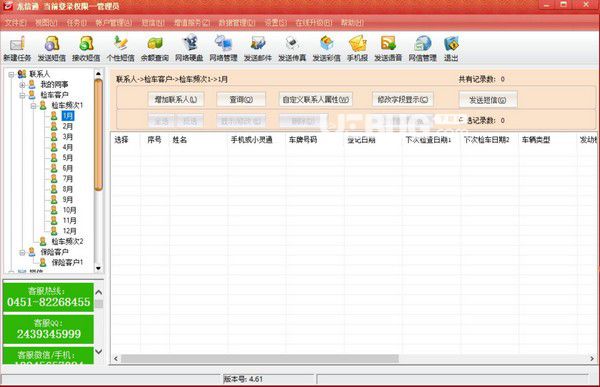Image resolution: width=600 pixels, height=387 pixels.
Task: Select 7月 in the contact tree
Action: tap(68, 178)
